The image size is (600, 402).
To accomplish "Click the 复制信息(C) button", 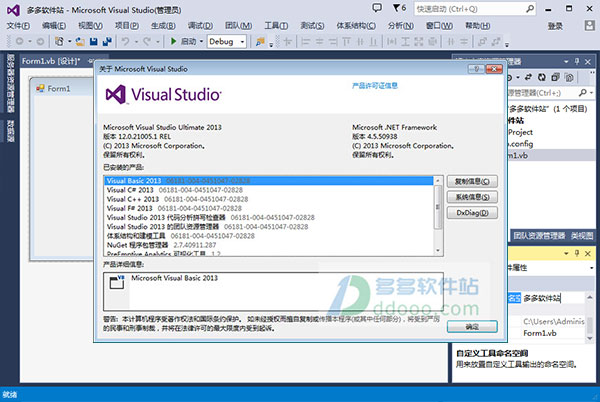I will [472, 181].
